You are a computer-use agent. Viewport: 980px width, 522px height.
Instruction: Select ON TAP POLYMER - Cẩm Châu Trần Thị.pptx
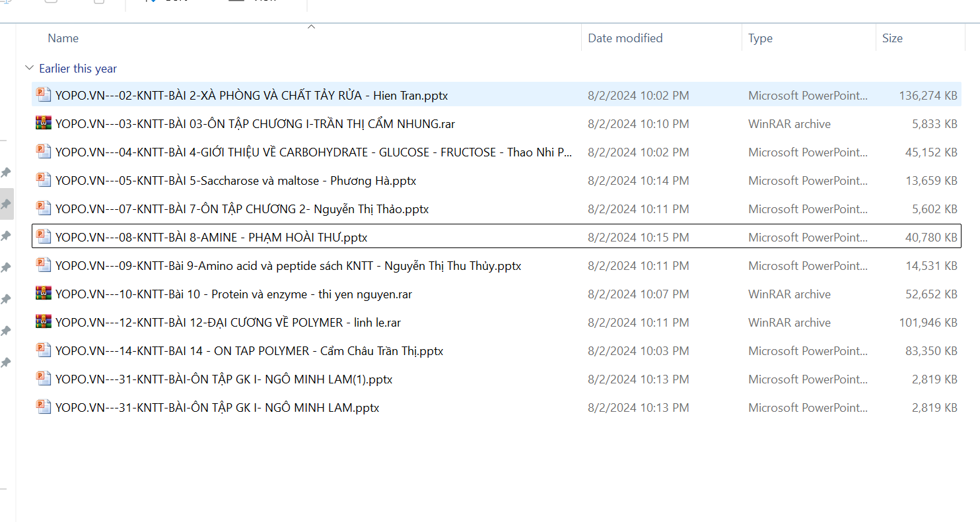pos(249,351)
